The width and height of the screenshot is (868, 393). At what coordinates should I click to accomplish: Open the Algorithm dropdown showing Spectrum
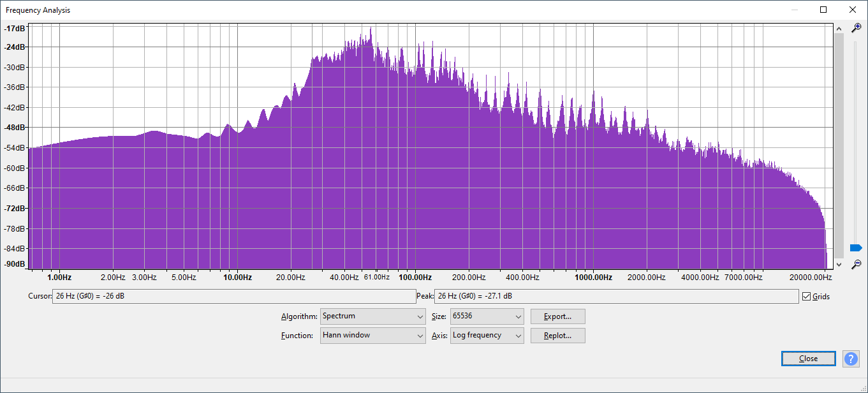click(x=372, y=316)
